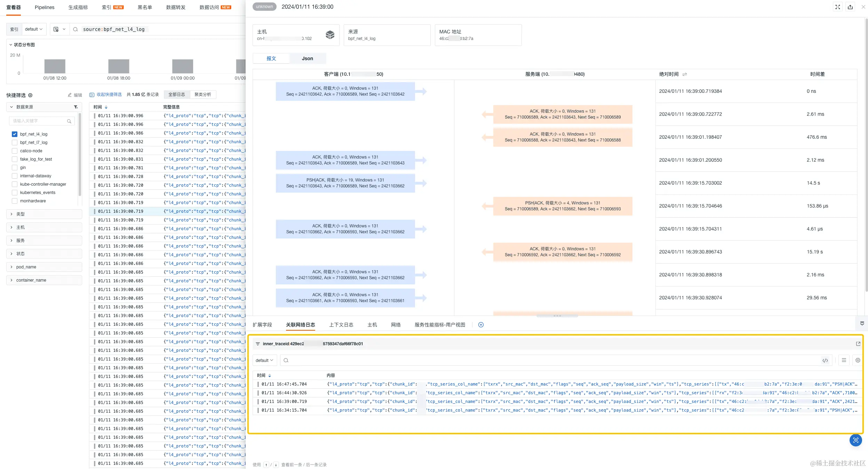Screen dimensions: 868x469
Task: Open settings gear in related logs panel
Action: click(x=858, y=361)
